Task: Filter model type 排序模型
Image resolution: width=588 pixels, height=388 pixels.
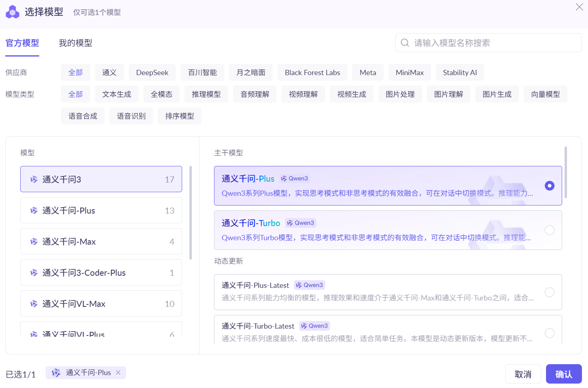Action: tap(180, 116)
